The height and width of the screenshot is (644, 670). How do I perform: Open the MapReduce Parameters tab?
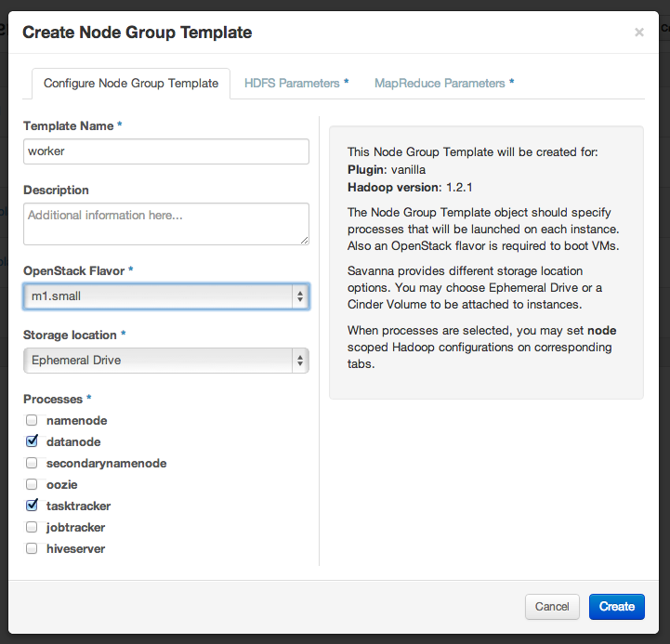pos(444,84)
